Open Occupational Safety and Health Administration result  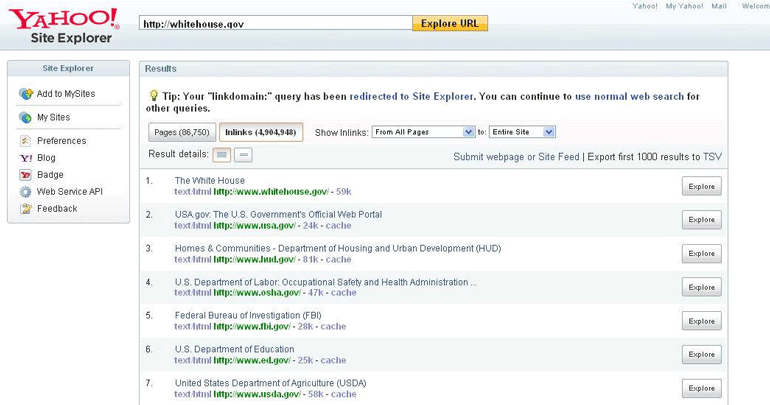pos(326,282)
